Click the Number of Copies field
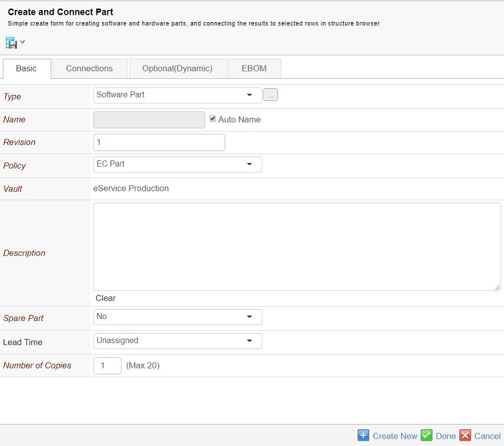The width and height of the screenshot is (504, 446). [107, 366]
